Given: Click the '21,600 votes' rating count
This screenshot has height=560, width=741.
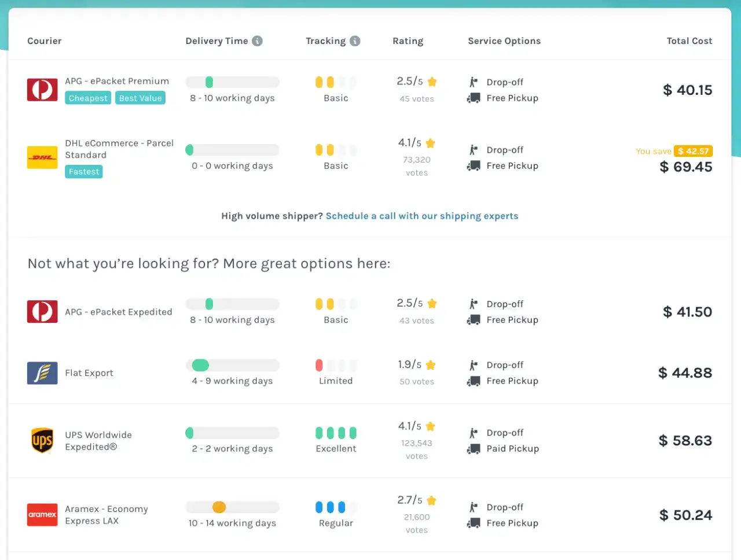Looking at the screenshot, I should pyautogui.click(x=417, y=524).
